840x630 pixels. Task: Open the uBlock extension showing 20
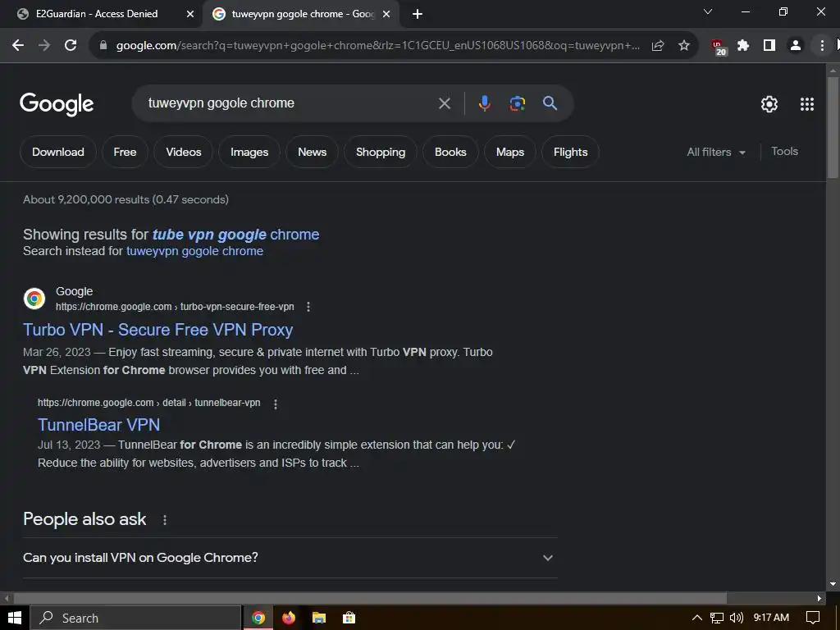click(x=717, y=47)
